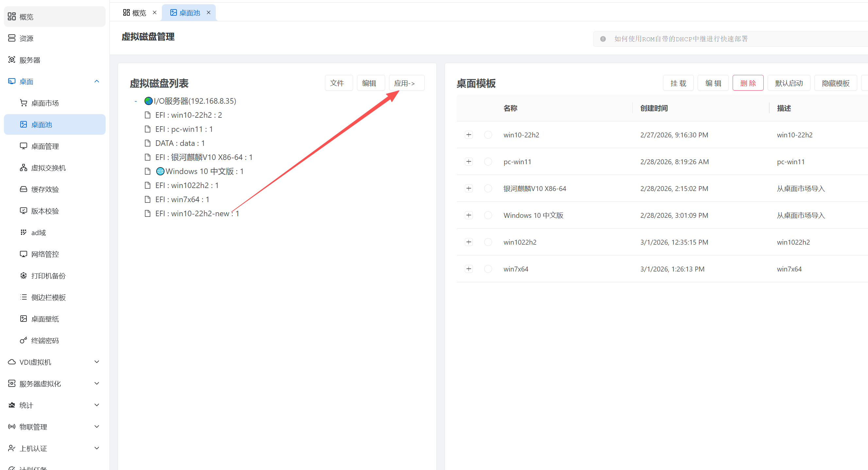Select radio button for win7x64 template
The width and height of the screenshot is (868, 470).
(x=488, y=269)
